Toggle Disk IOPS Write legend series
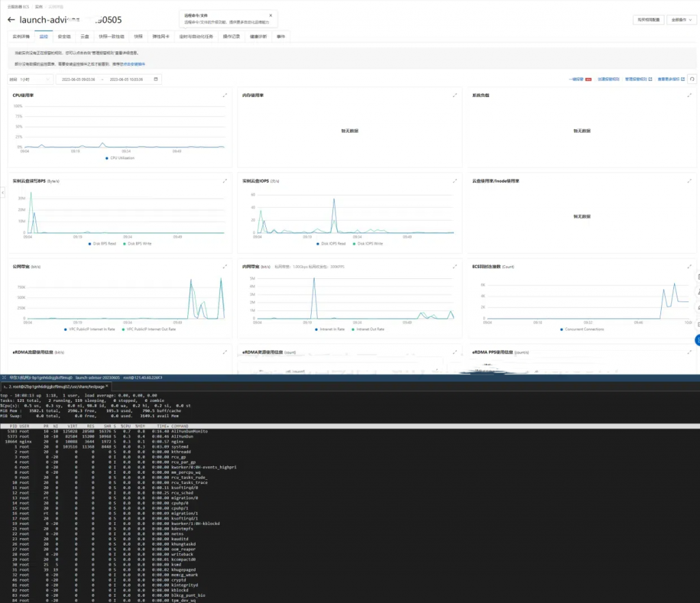 [x=368, y=243]
